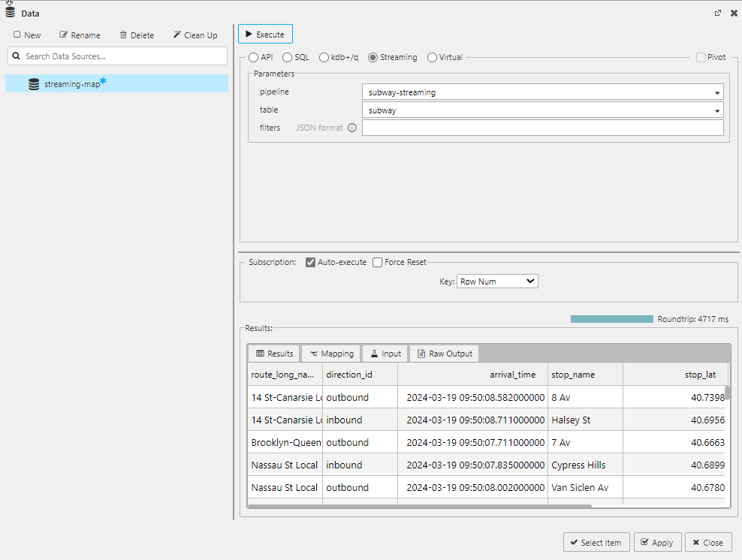Open the Raw Output tab
Viewport: 742px width, 560px height.
coord(444,354)
